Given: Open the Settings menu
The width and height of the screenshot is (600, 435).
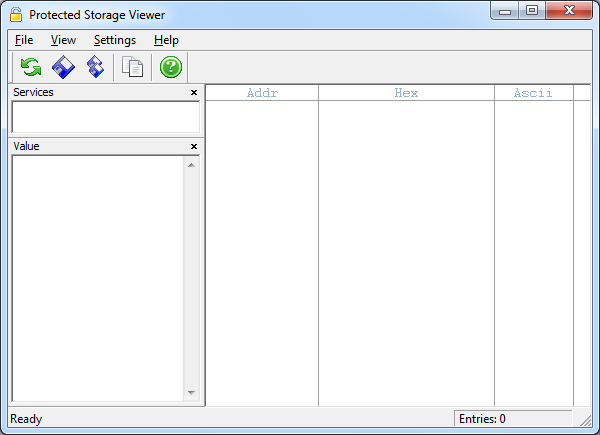Looking at the screenshot, I should pyautogui.click(x=114, y=40).
